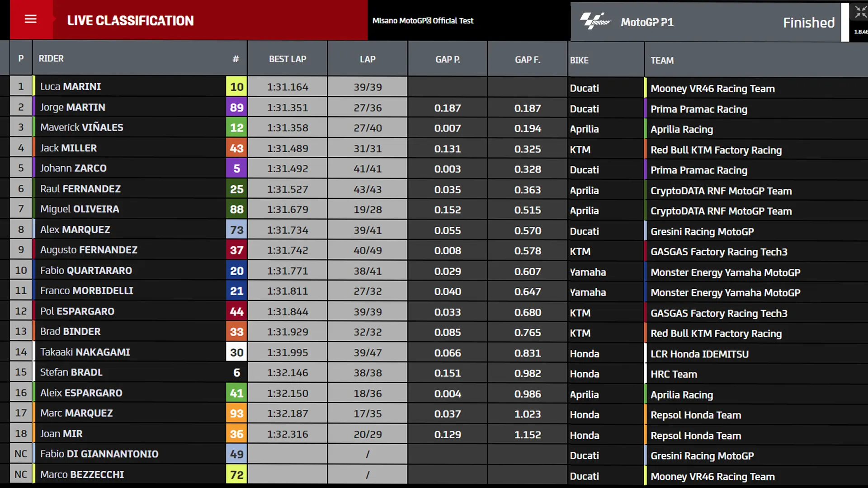The image size is (868, 488).
Task: Click Aprilia Racing team in Viñales row
Action: point(682,130)
